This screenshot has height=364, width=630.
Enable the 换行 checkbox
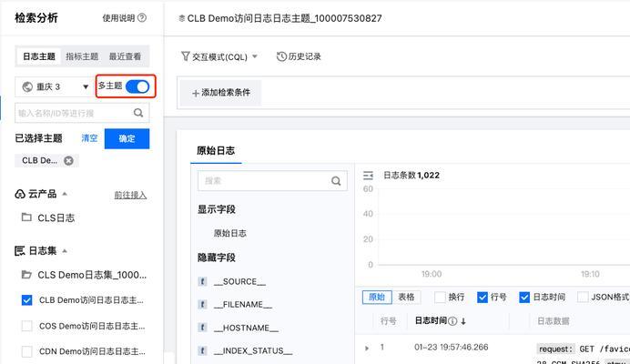pyautogui.click(x=441, y=298)
